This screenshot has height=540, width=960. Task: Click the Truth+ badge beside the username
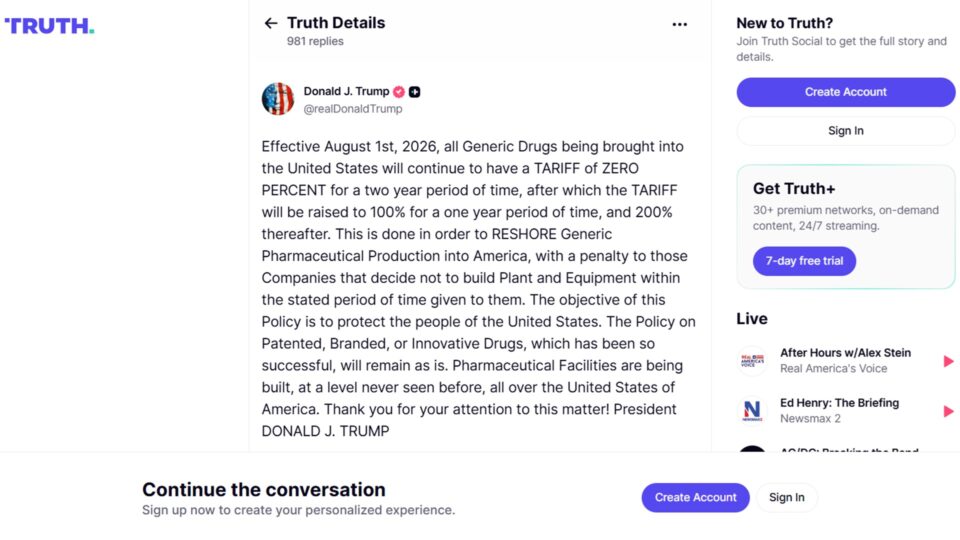[x=414, y=92]
